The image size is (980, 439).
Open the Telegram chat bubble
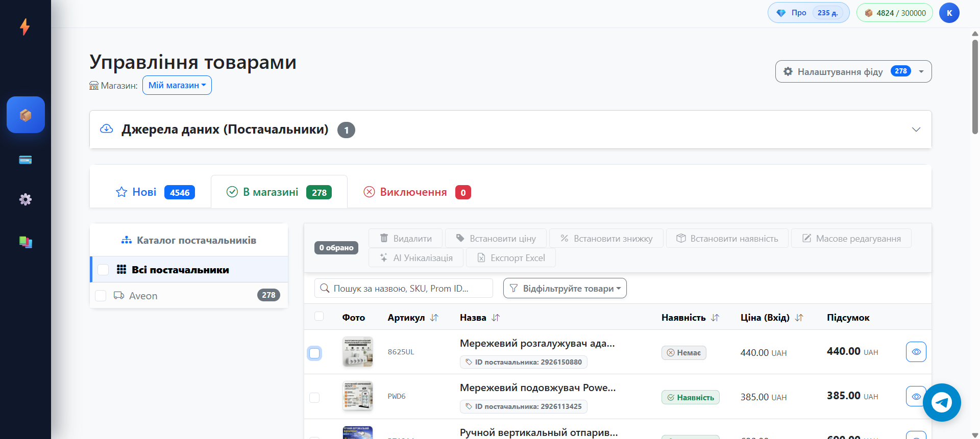942,403
